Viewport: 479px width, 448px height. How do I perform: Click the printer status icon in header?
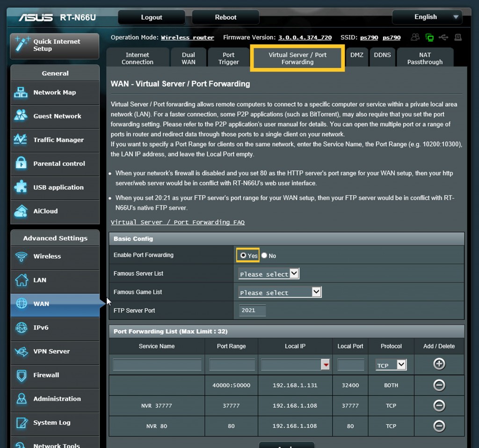pyautogui.click(x=457, y=37)
